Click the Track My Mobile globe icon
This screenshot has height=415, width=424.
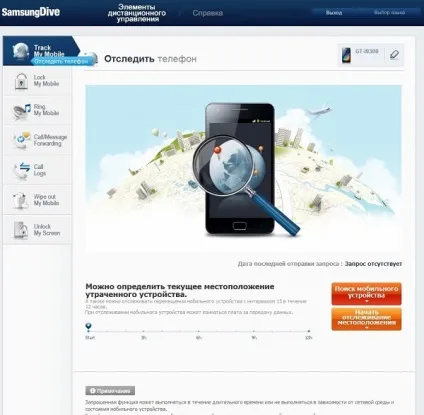(x=20, y=51)
